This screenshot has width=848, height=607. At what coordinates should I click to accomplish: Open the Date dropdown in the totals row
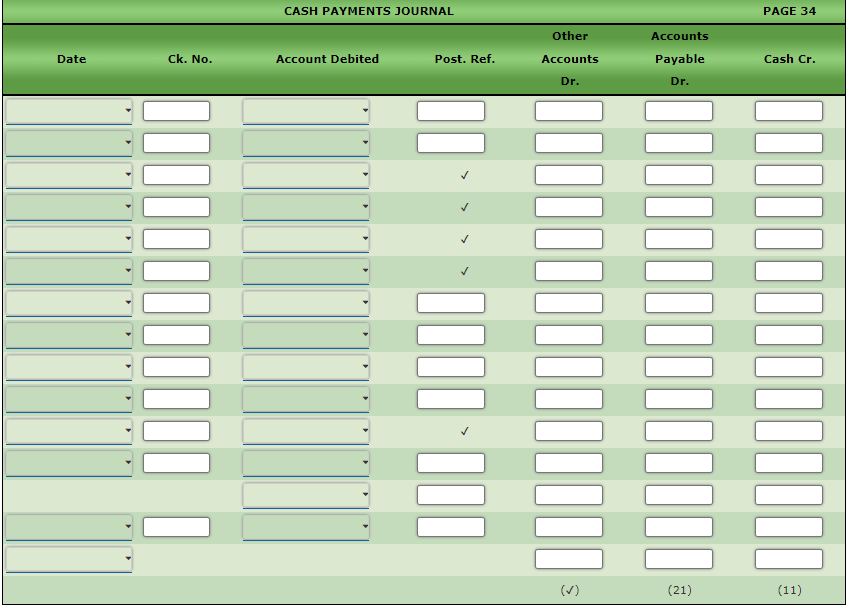(x=69, y=558)
